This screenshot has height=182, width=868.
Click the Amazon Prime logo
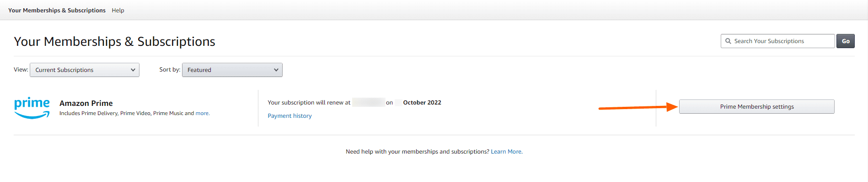(x=32, y=108)
